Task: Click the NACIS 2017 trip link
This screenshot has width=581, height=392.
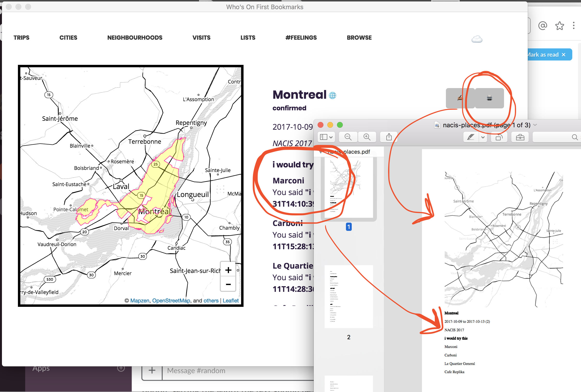Action: [x=292, y=143]
